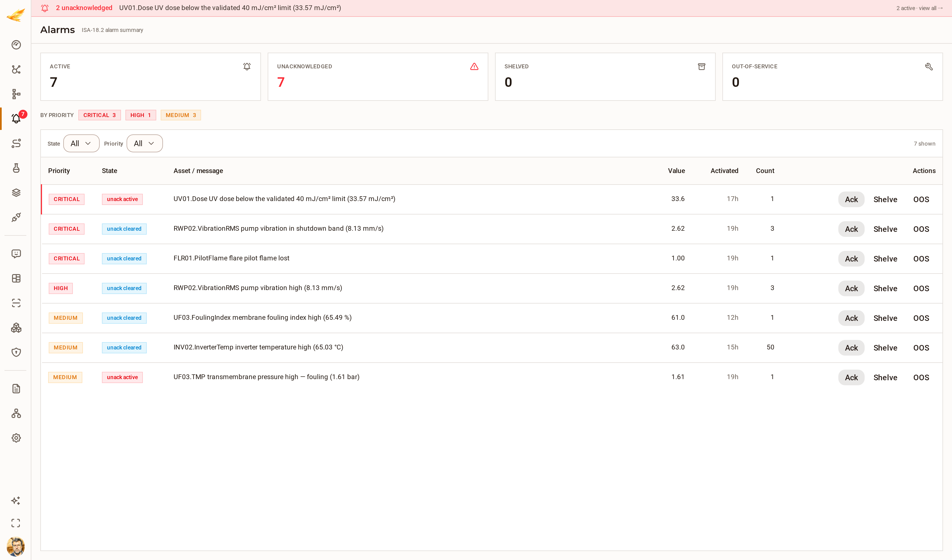Ack the UF03.FoulingIndex alarm
The width and height of the screenshot is (952, 560).
pyautogui.click(x=851, y=318)
